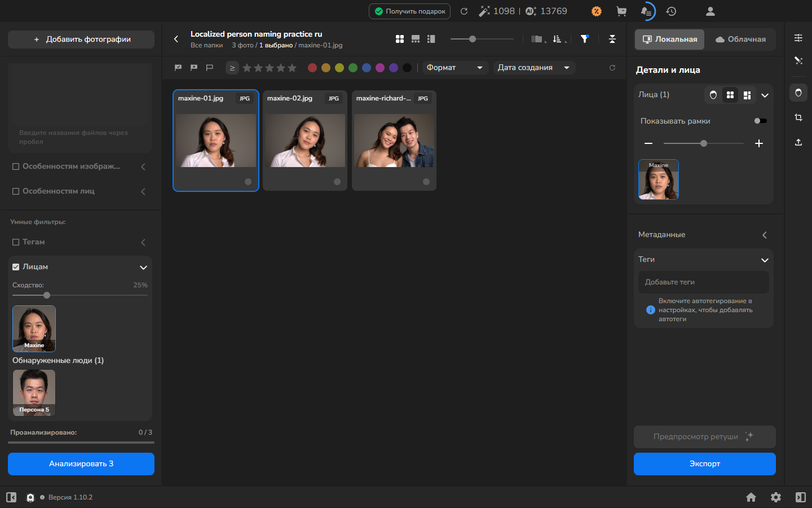The height and width of the screenshot is (508, 812).
Task: Check the Особенностям лиц filter
Action: pos(16,191)
